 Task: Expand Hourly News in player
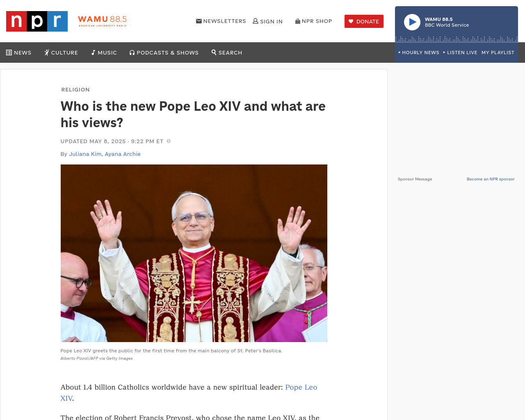pos(419,52)
